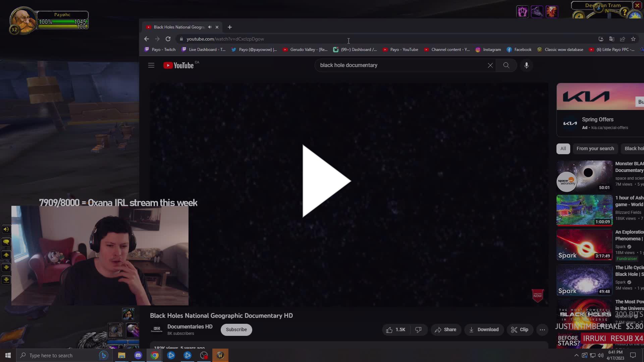Open the YouTube guide hamburger menu
The width and height of the screenshot is (644, 362).
[x=151, y=65]
